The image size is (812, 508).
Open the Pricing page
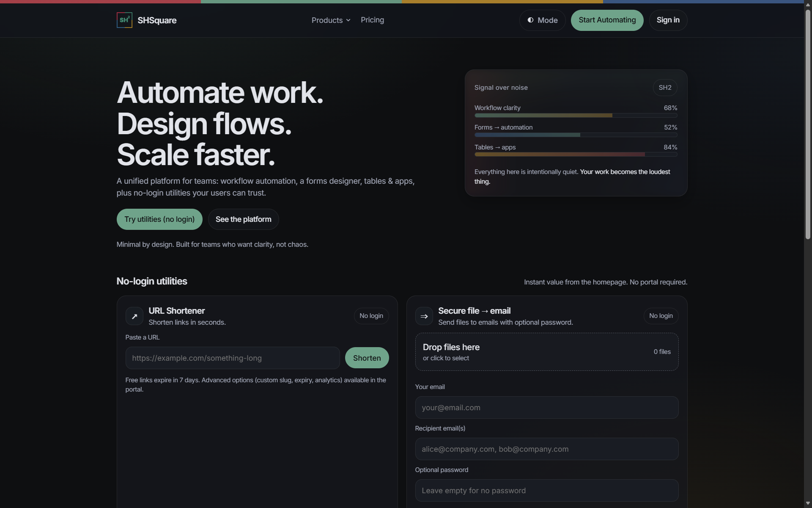(x=372, y=20)
